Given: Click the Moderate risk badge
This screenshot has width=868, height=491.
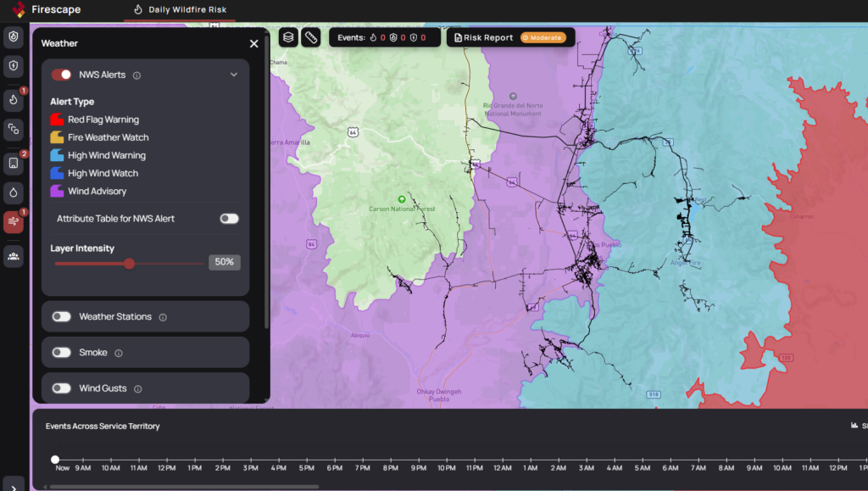Looking at the screenshot, I should coord(542,37).
